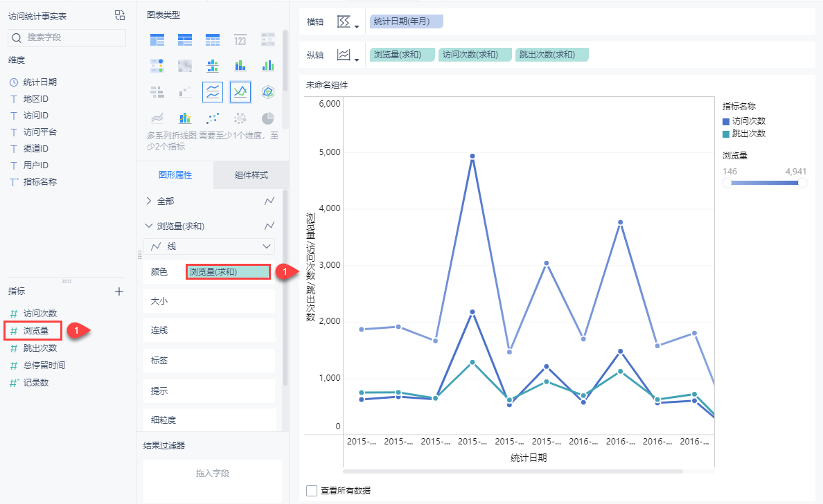Select the pie chart type icon
The width and height of the screenshot is (823, 504).
267,118
